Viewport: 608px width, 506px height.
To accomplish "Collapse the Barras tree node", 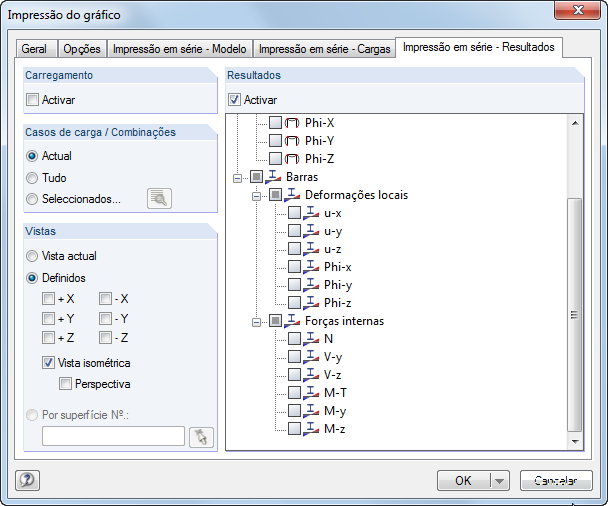I will (238, 177).
